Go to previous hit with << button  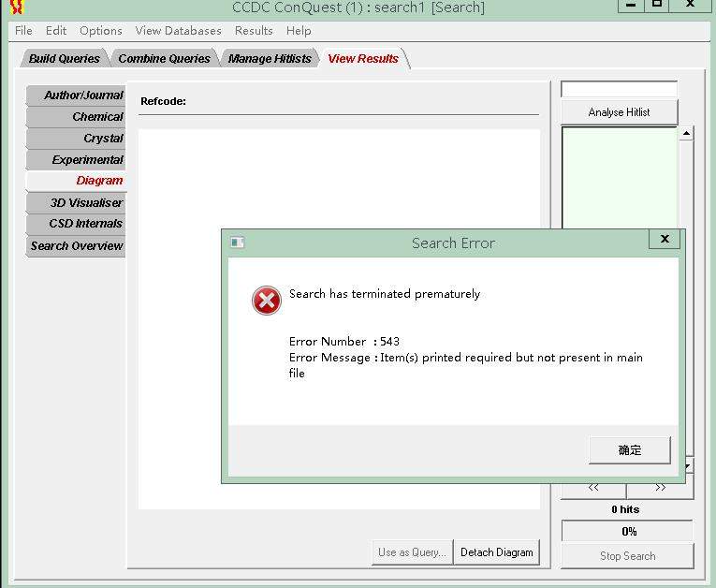coord(593,488)
